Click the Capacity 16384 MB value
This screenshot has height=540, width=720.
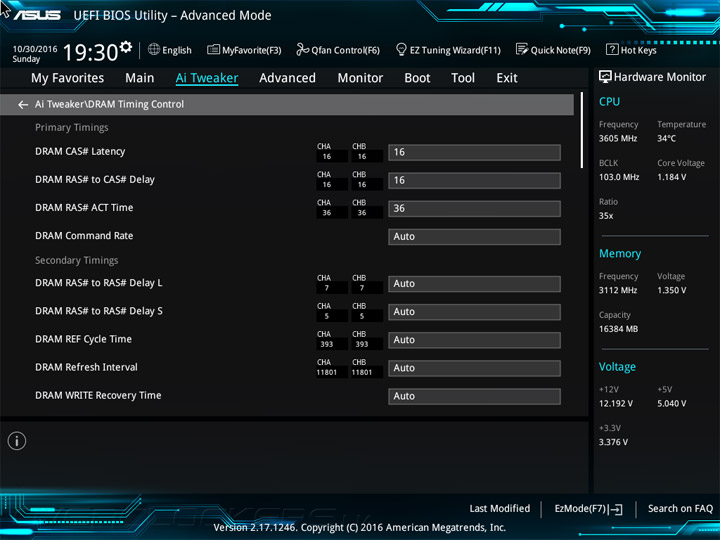pyautogui.click(x=619, y=329)
